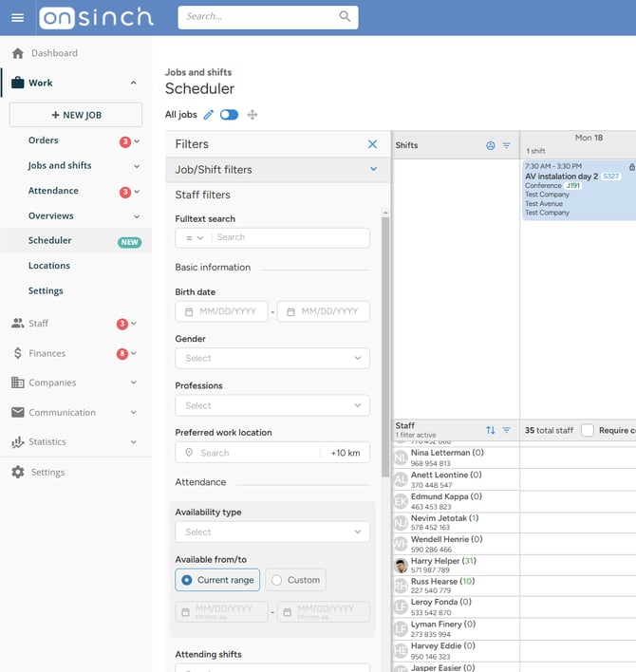Open the hamburger navigation menu
636x672 pixels.
(x=18, y=18)
